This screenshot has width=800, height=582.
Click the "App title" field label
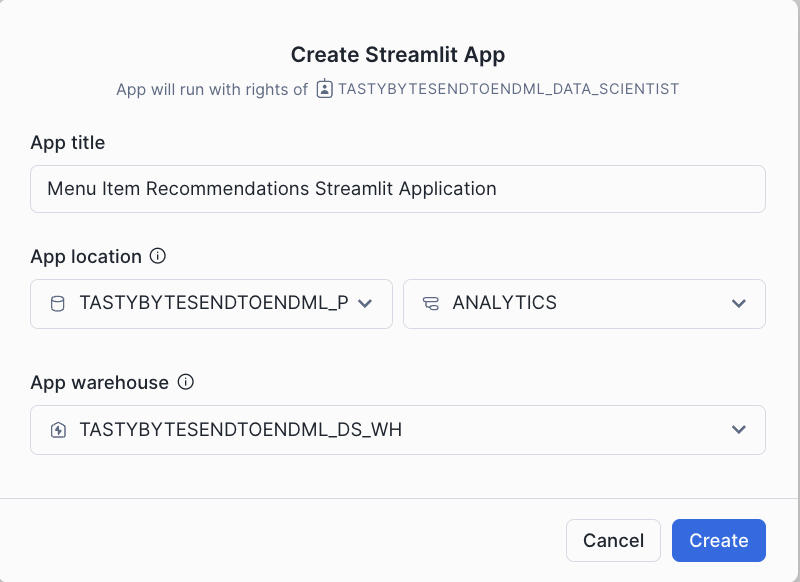(x=68, y=143)
